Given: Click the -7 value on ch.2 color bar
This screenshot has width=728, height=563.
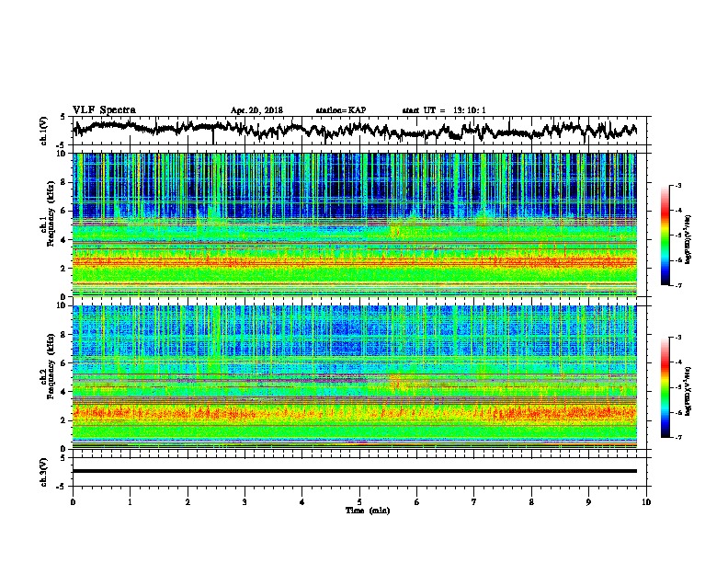Looking at the screenshot, I should click(x=677, y=438).
